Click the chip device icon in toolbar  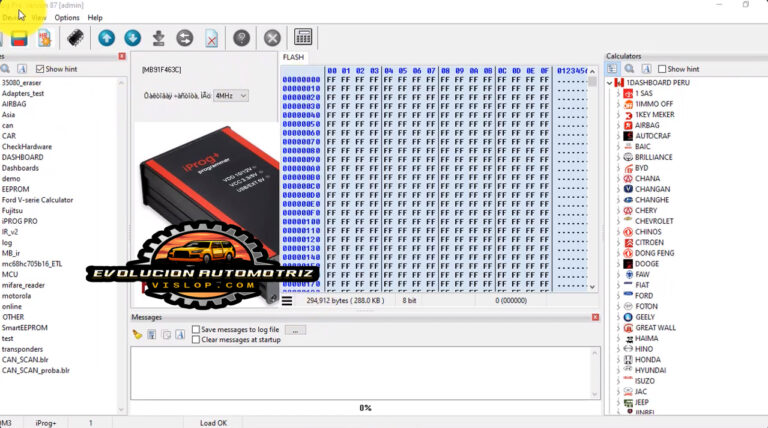pyautogui.click(x=75, y=38)
